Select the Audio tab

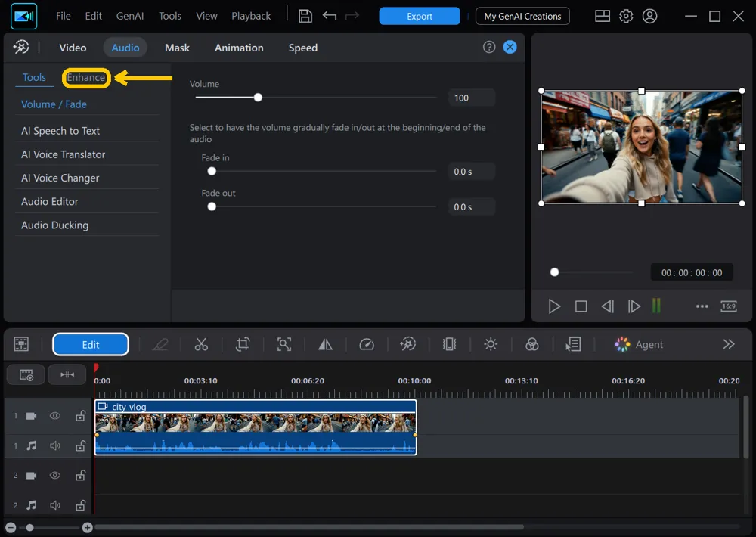coord(125,48)
